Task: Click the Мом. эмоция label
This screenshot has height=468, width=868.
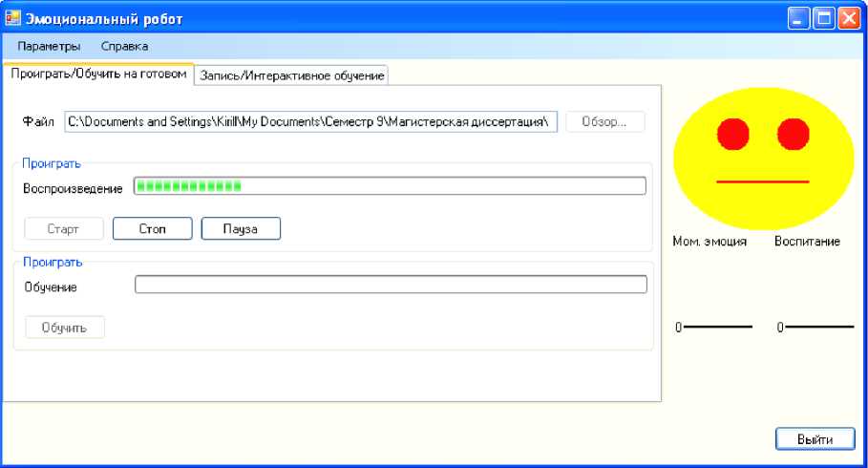Action: tap(709, 242)
